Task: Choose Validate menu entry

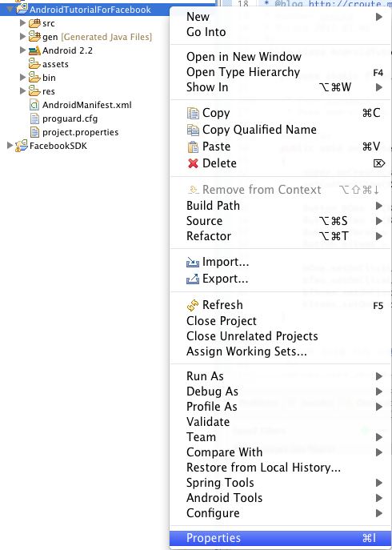Action: point(281,422)
